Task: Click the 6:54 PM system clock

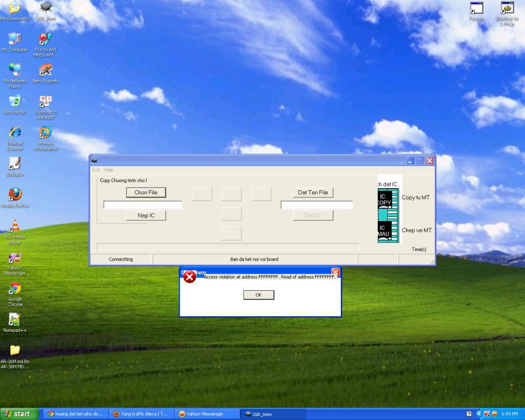Action: pos(510,414)
